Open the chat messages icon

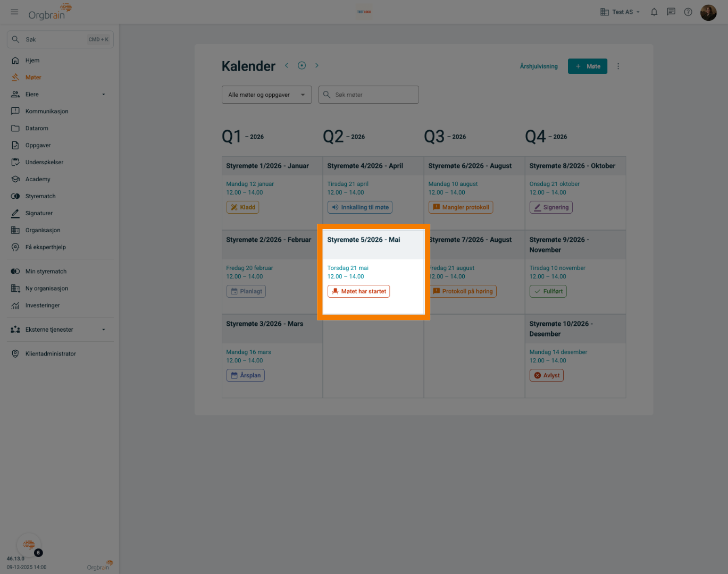(671, 12)
